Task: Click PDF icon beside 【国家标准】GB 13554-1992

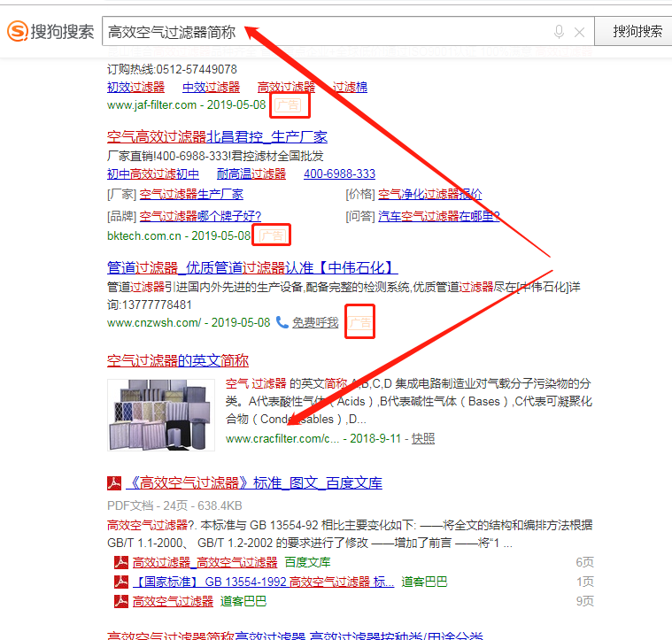Action: pyautogui.click(x=121, y=582)
